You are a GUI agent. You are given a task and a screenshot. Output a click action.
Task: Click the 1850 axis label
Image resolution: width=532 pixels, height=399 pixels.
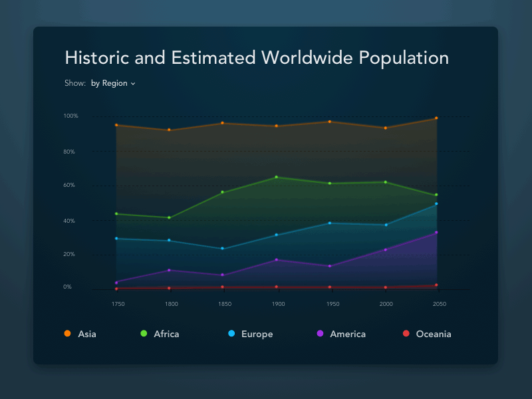click(225, 303)
